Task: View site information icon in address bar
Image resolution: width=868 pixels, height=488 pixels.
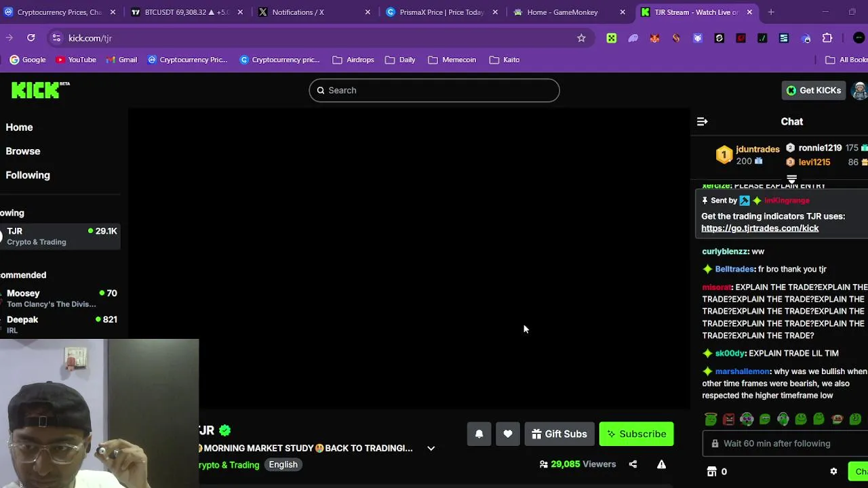Action: [56, 38]
